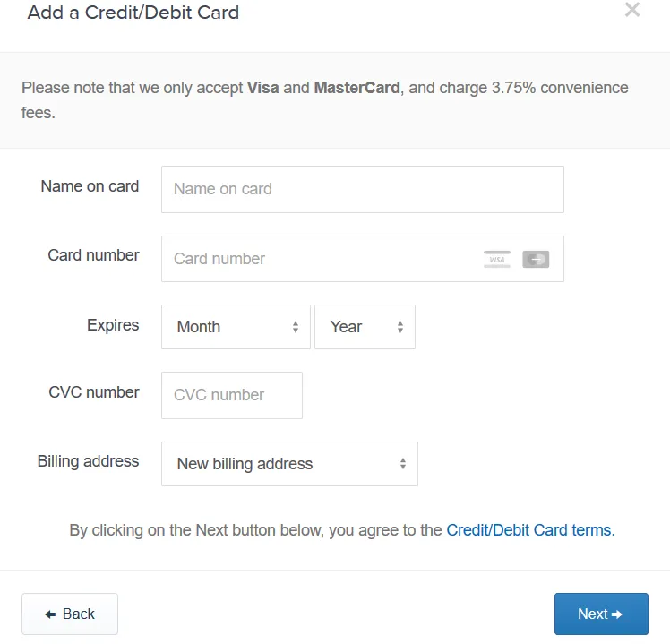Focus the Card number input field
Viewport: 670px width, 644px height.
(363, 259)
